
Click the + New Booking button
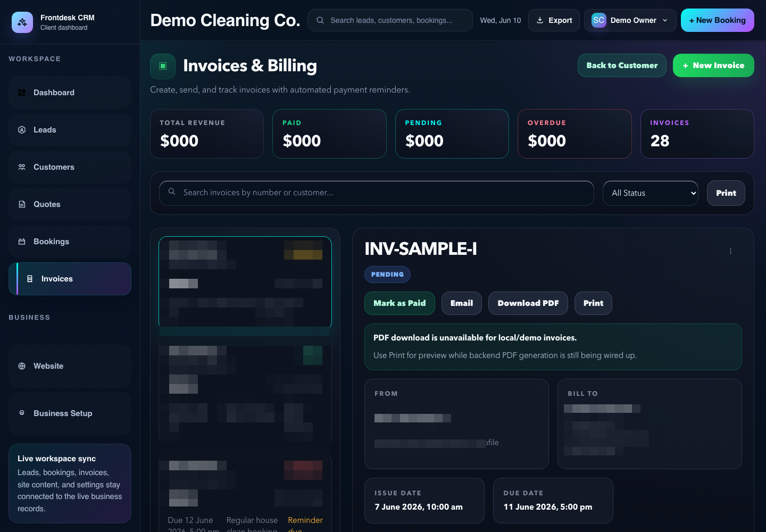(718, 20)
